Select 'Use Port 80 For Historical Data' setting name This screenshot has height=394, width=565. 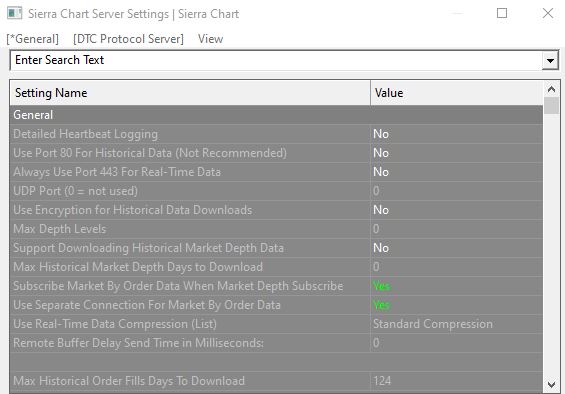point(150,153)
